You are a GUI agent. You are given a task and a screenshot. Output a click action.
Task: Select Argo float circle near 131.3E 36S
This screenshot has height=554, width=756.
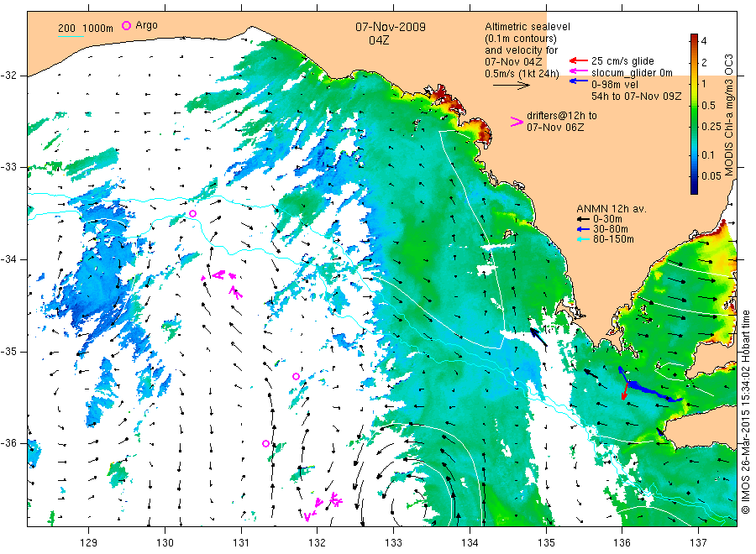coord(265,443)
